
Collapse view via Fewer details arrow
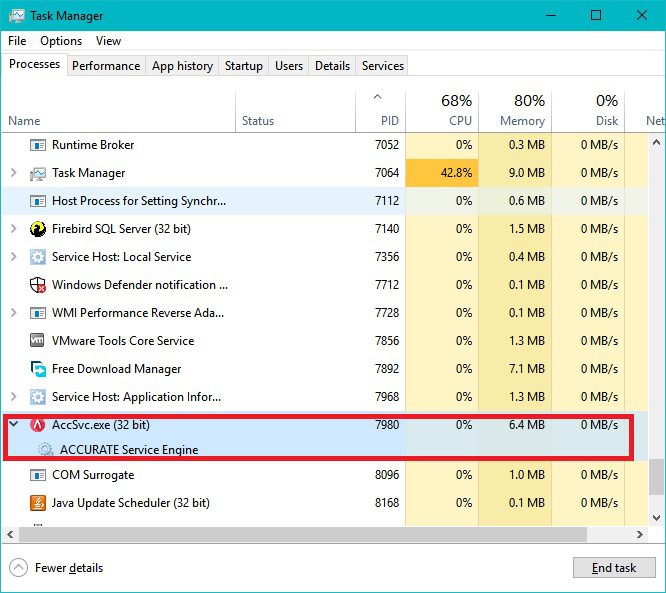pyautogui.click(x=18, y=568)
